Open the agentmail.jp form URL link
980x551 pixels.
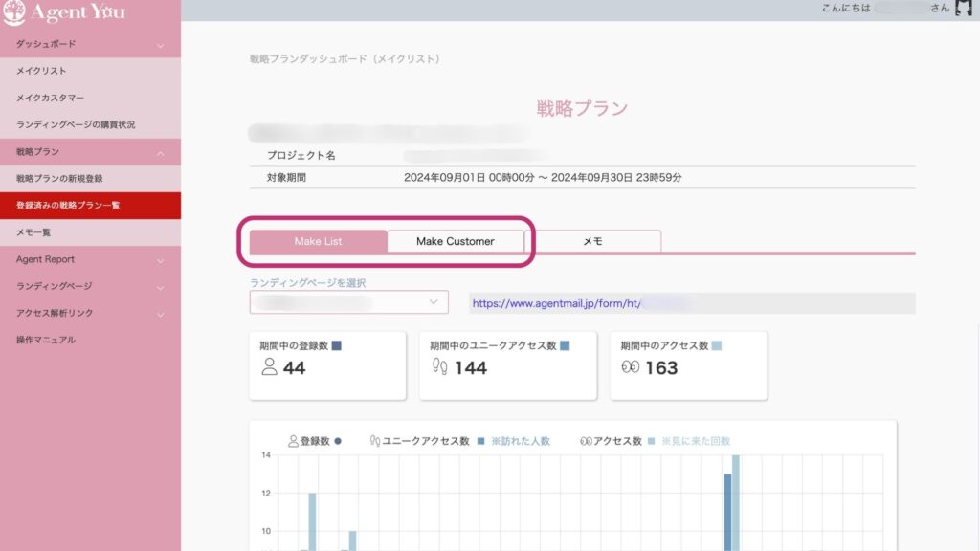[x=555, y=303]
